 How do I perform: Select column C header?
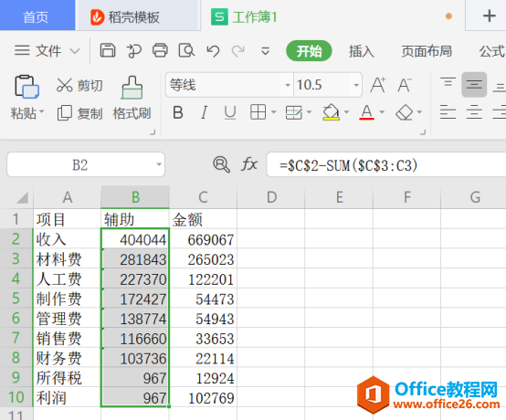coord(203,197)
